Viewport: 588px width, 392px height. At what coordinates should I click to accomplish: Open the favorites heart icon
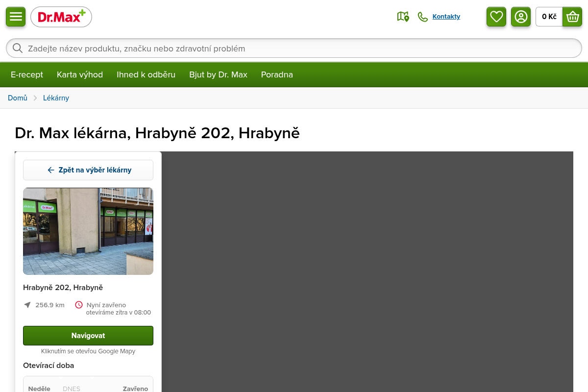coord(496,17)
